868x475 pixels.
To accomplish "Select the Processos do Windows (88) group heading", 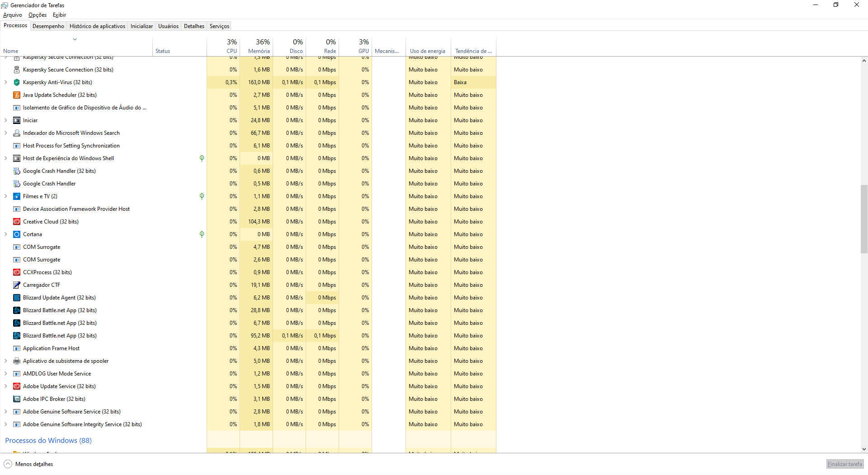I will point(48,441).
